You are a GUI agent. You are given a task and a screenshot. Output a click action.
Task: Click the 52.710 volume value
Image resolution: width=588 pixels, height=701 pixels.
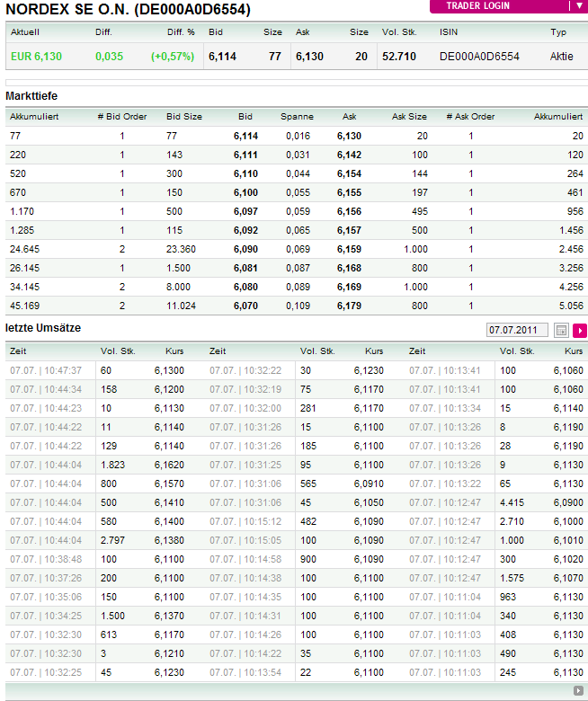pyautogui.click(x=399, y=57)
